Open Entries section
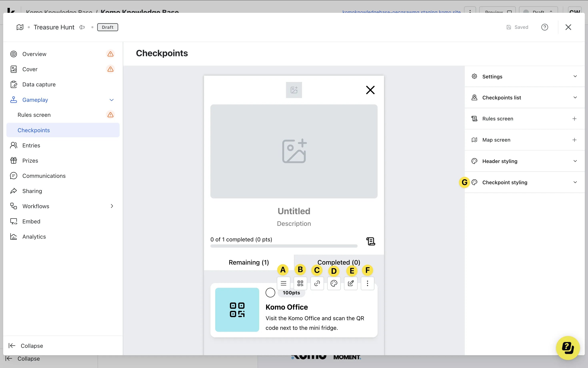588x368 pixels. (x=63, y=145)
